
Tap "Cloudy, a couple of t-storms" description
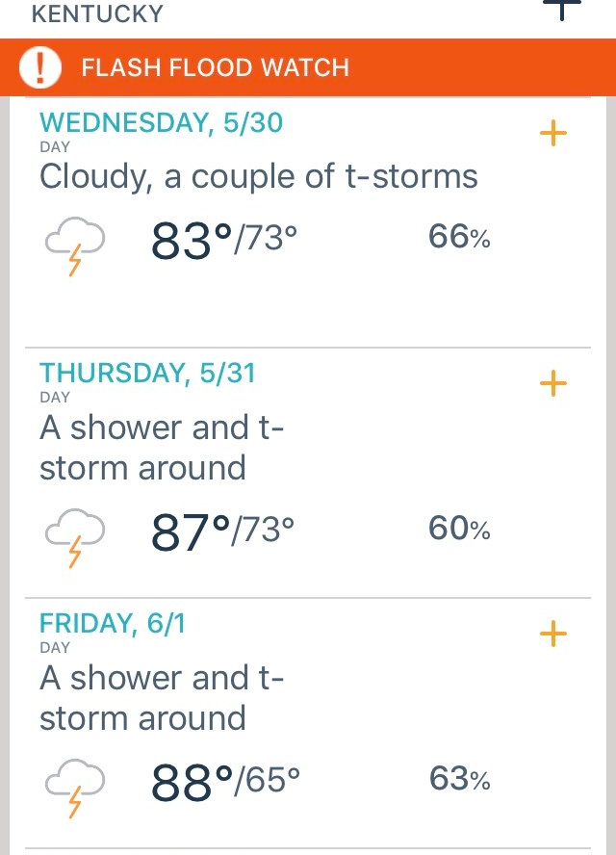pos(258,177)
